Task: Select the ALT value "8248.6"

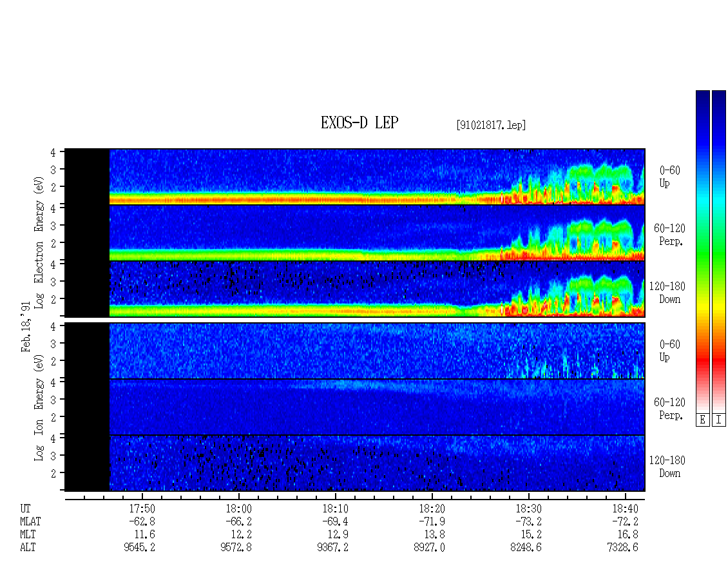Action: [526, 547]
